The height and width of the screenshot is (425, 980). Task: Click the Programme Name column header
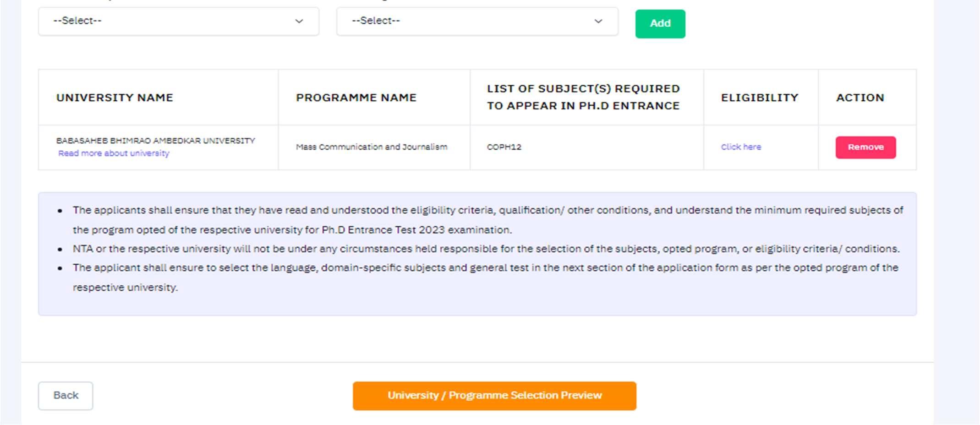[356, 98]
